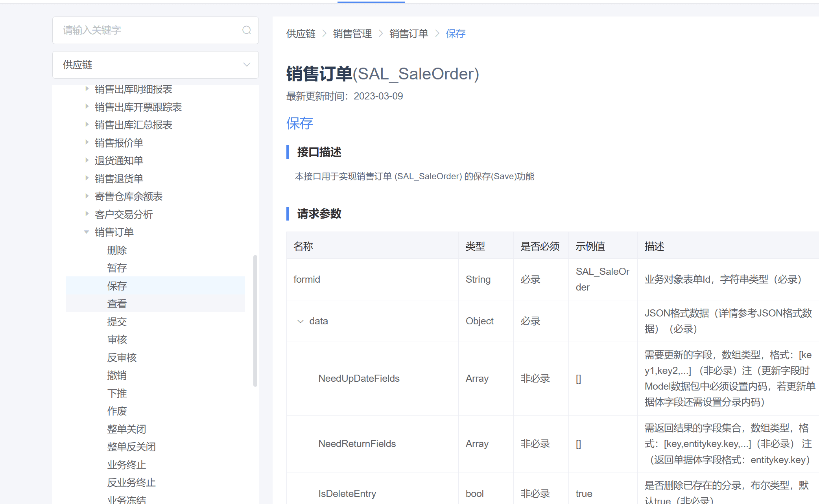
Task: Open 寄售仓库余额表 in the sidebar
Action: coord(129,196)
